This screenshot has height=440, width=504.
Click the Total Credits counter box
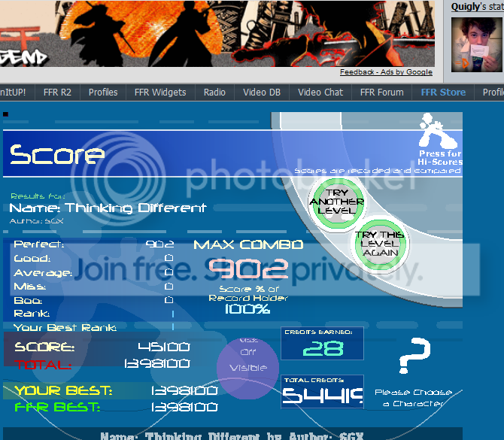click(322, 392)
